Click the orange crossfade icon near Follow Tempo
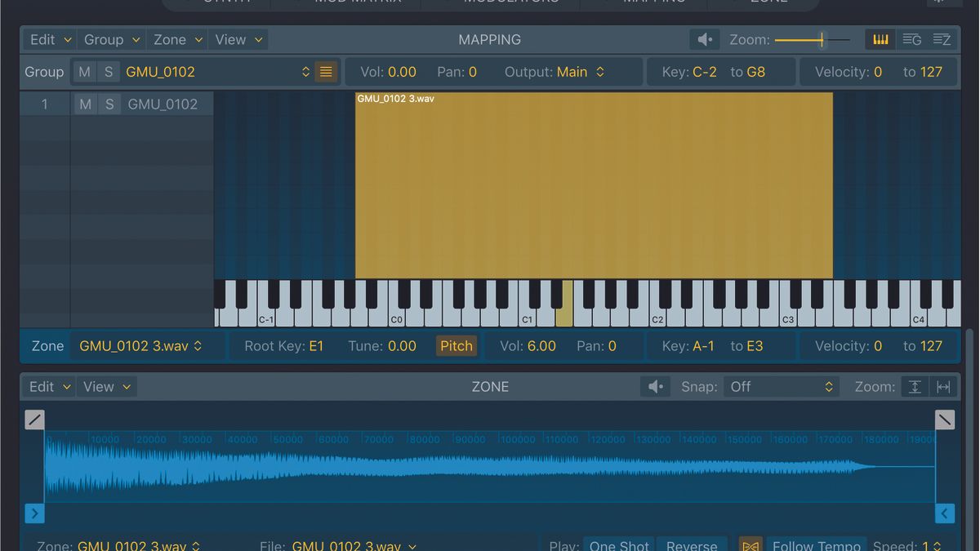The image size is (980, 551). click(750, 544)
